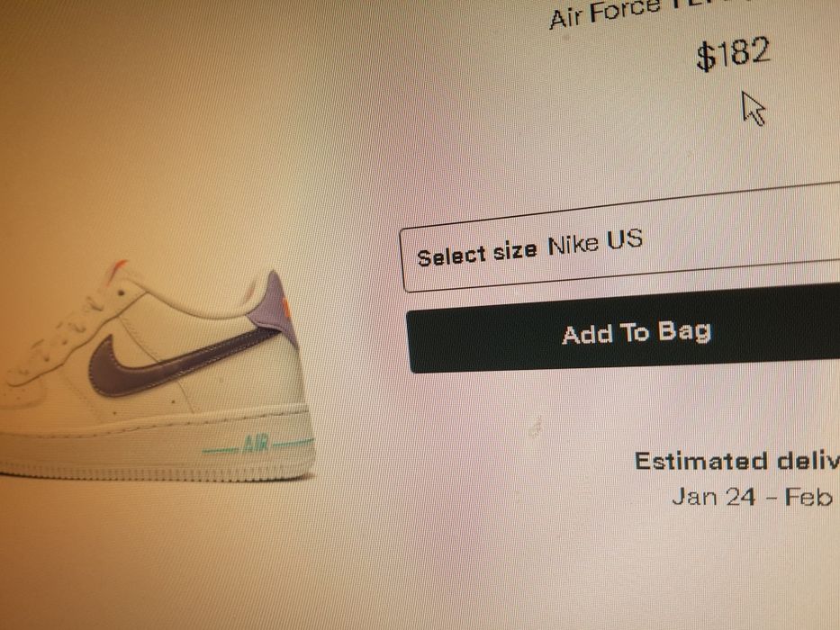Open the Select size Nike US dropdown

click(619, 238)
